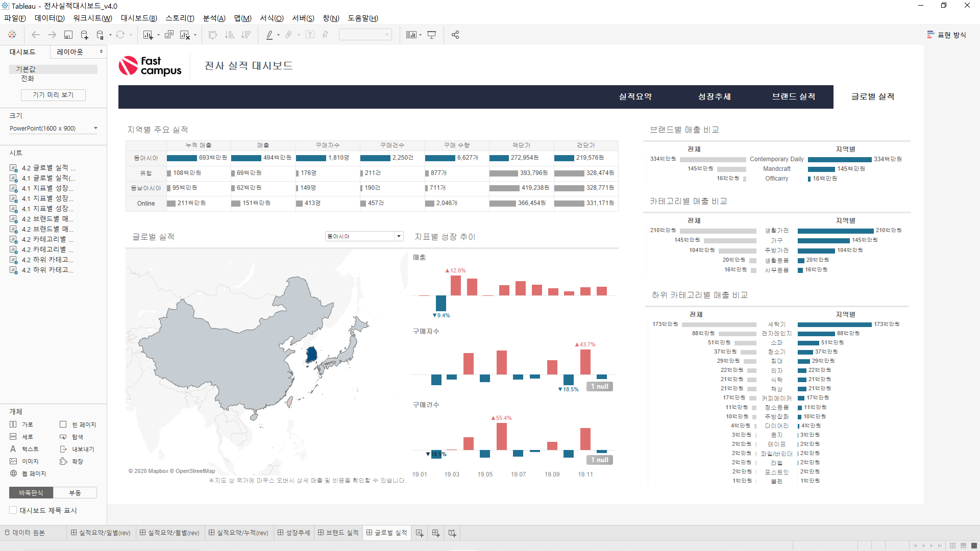980x551 pixels.
Task: Click the swap rows and columns icon
Action: pos(213,35)
